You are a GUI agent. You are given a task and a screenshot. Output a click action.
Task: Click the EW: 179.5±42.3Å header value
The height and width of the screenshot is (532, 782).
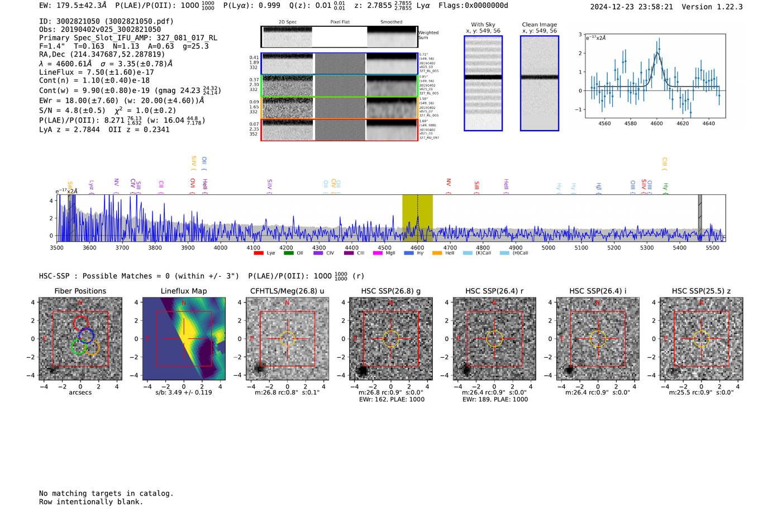click(x=73, y=6)
